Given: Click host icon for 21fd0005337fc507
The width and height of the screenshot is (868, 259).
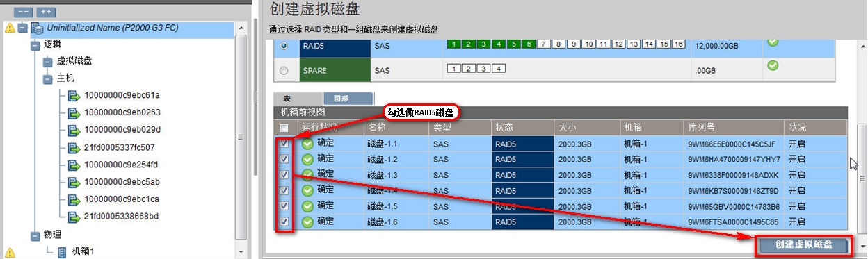Looking at the screenshot, I should tap(74, 147).
